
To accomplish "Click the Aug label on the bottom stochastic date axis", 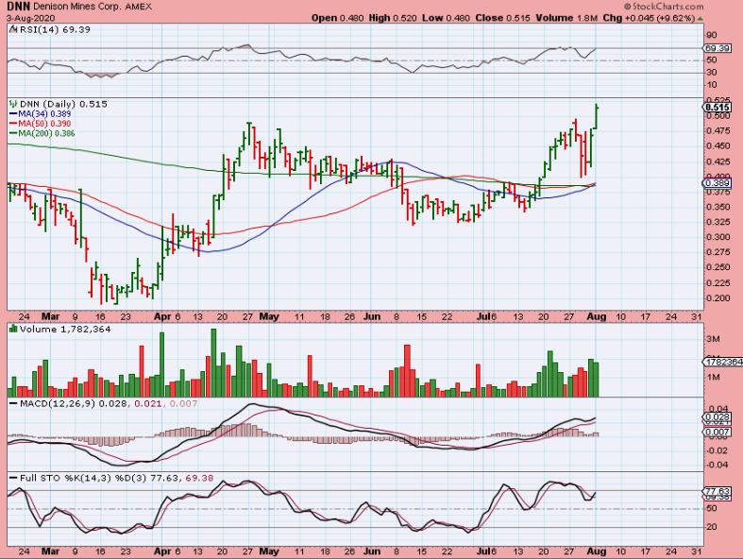I will point(597,552).
